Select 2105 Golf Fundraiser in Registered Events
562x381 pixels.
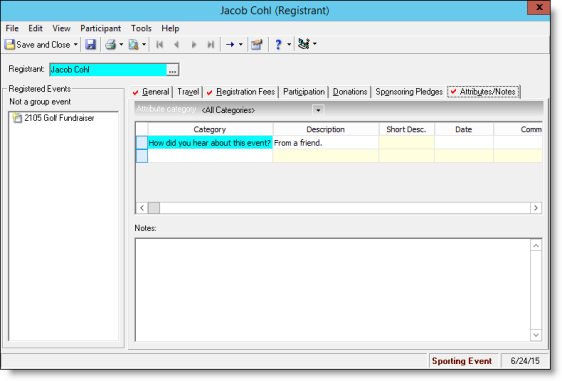tap(59, 118)
